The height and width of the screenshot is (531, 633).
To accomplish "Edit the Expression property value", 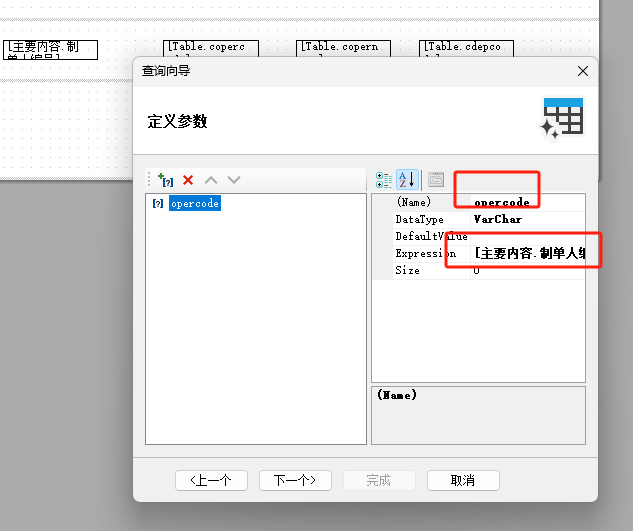I will tap(527, 253).
